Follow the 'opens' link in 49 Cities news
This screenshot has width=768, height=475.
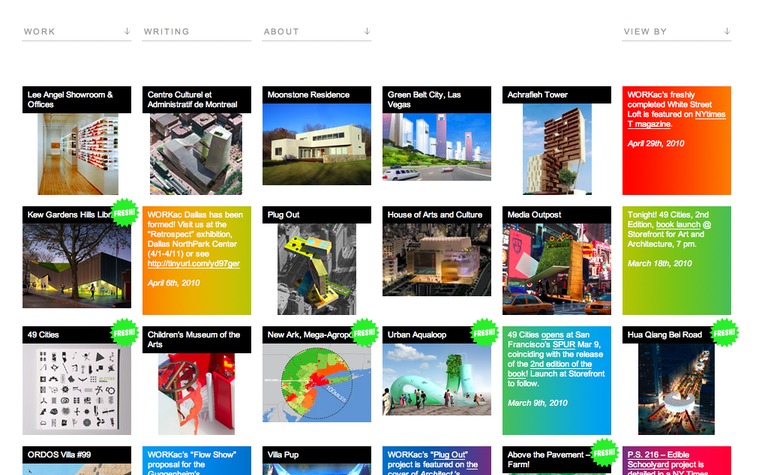pos(552,334)
